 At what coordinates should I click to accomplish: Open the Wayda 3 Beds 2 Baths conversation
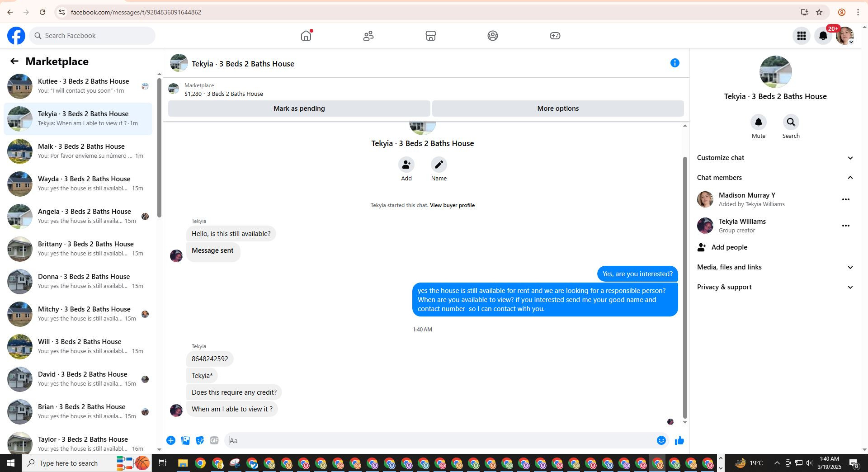(x=78, y=184)
